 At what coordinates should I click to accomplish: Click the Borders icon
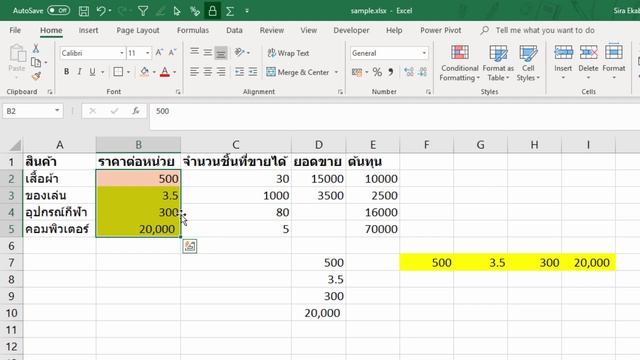[118, 72]
